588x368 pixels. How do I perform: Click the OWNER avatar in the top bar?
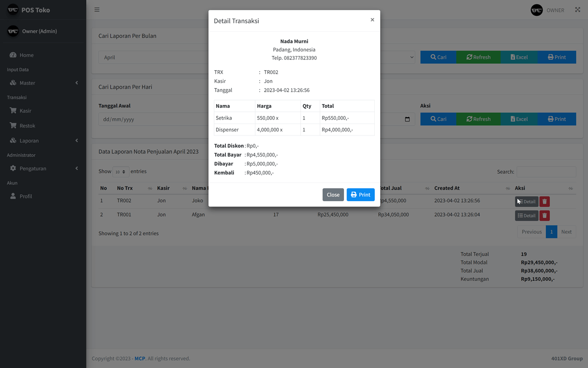(x=537, y=9)
